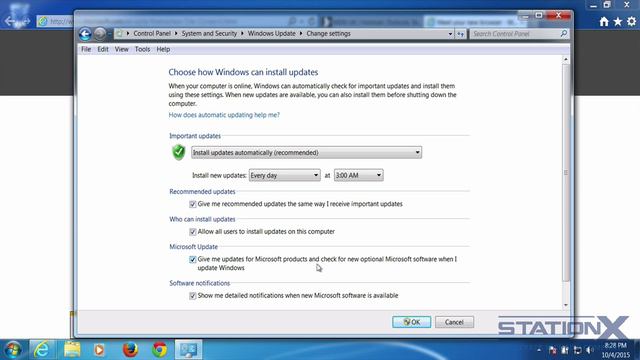Click the scrollbar up arrow
640x360 pixels.
566,60
